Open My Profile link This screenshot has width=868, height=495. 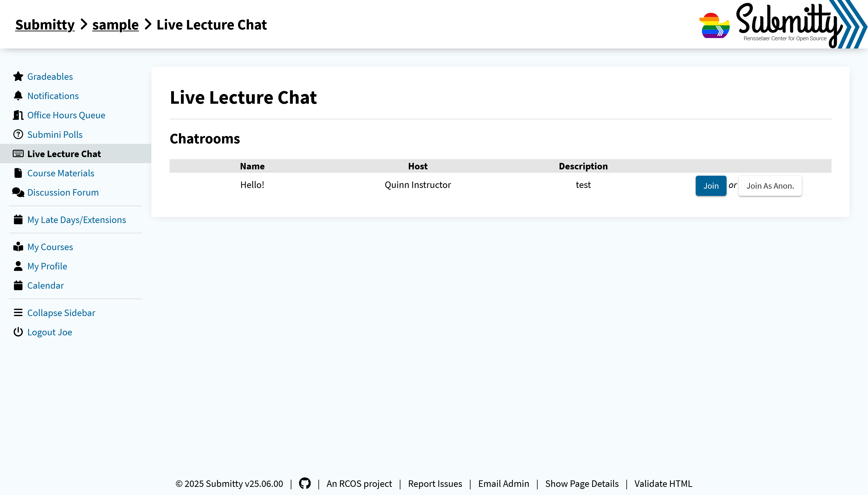tap(47, 266)
